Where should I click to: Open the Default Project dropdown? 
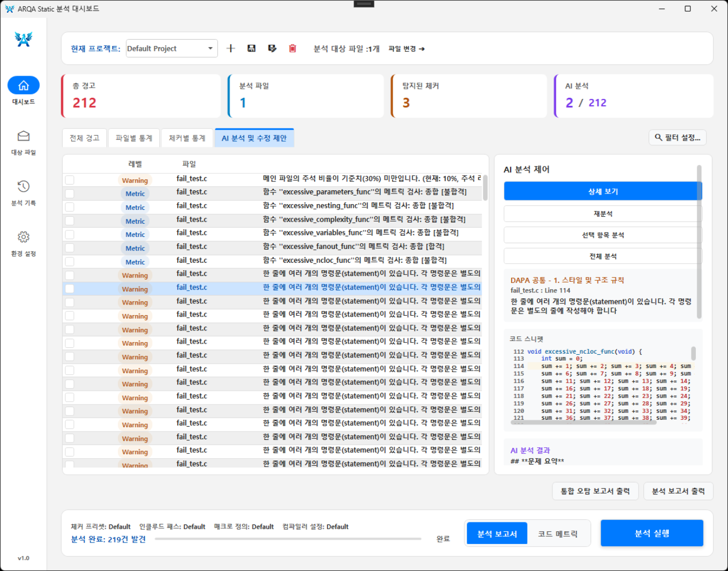172,49
